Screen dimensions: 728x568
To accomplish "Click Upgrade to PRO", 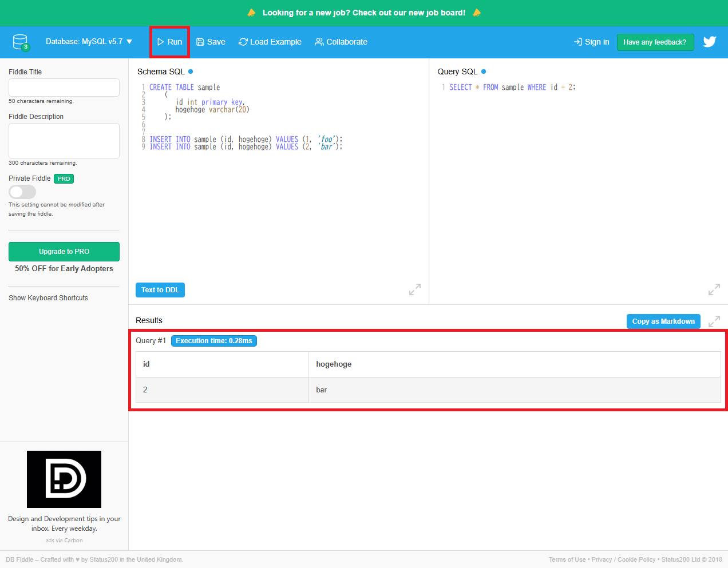I will pyautogui.click(x=64, y=251).
